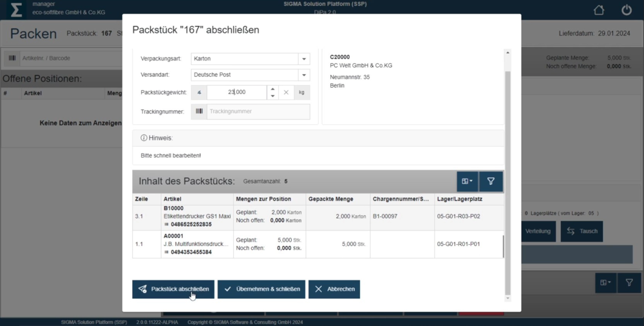The image size is (644, 326).
Task: Click the Packstückgewicht input field
Action: coord(236,93)
